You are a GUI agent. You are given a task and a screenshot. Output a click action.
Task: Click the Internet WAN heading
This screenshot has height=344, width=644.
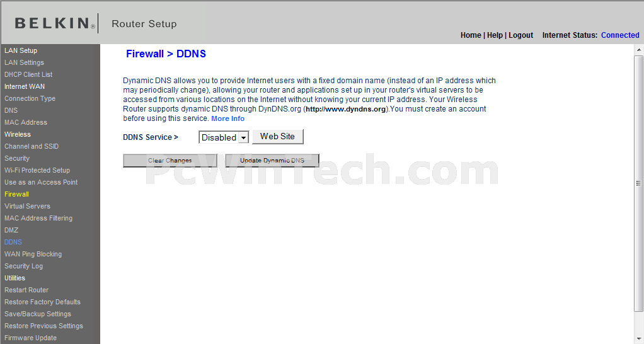tap(25, 86)
